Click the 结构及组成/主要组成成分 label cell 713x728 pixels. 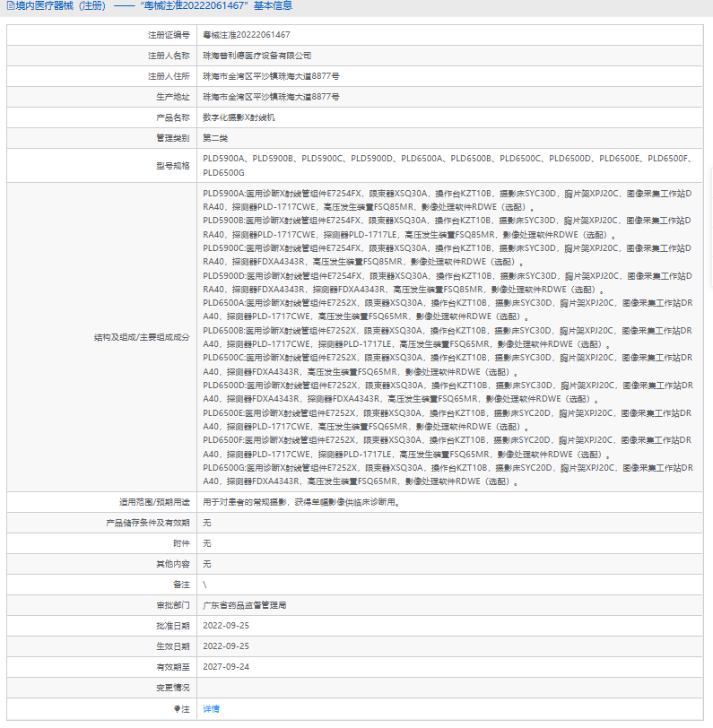click(102, 337)
